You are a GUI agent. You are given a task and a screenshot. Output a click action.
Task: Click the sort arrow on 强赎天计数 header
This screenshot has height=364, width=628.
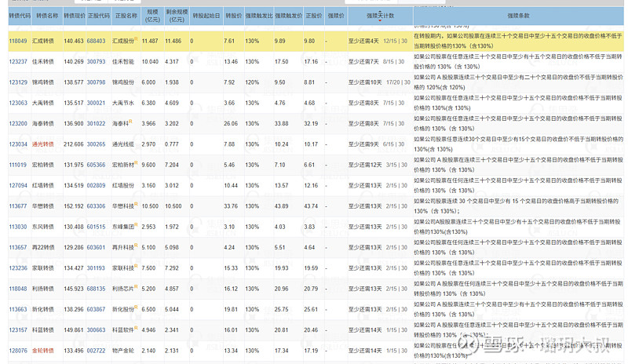coord(380,16)
